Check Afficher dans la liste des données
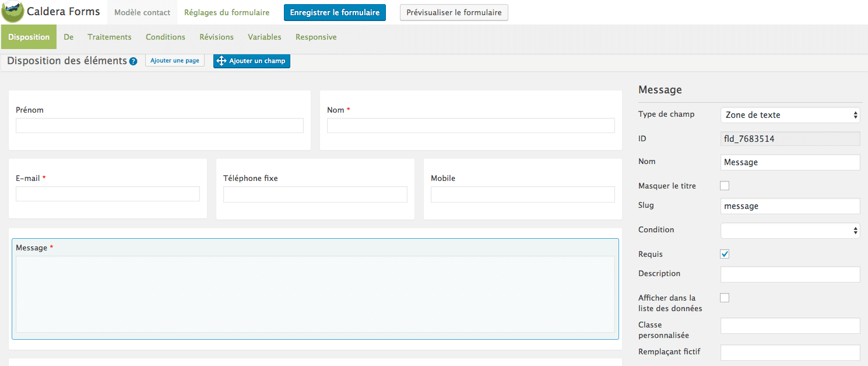The height and width of the screenshot is (366, 868). tap(725, 297)
